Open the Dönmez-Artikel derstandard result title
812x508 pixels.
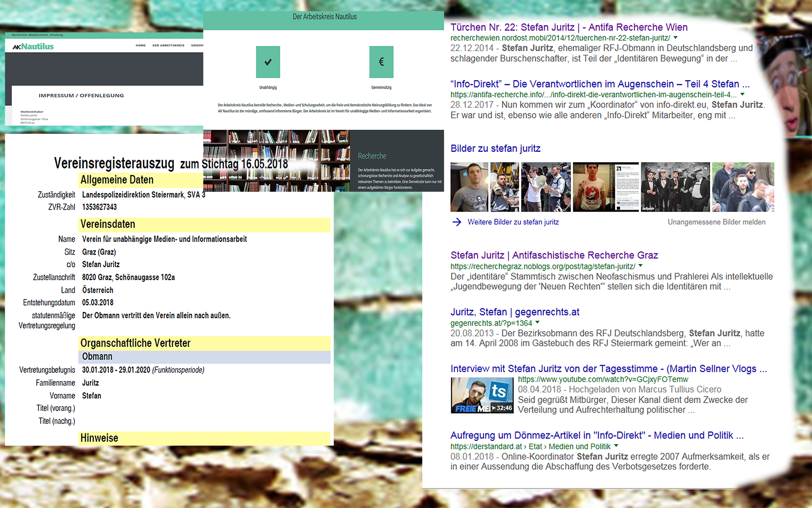point(597,436)
